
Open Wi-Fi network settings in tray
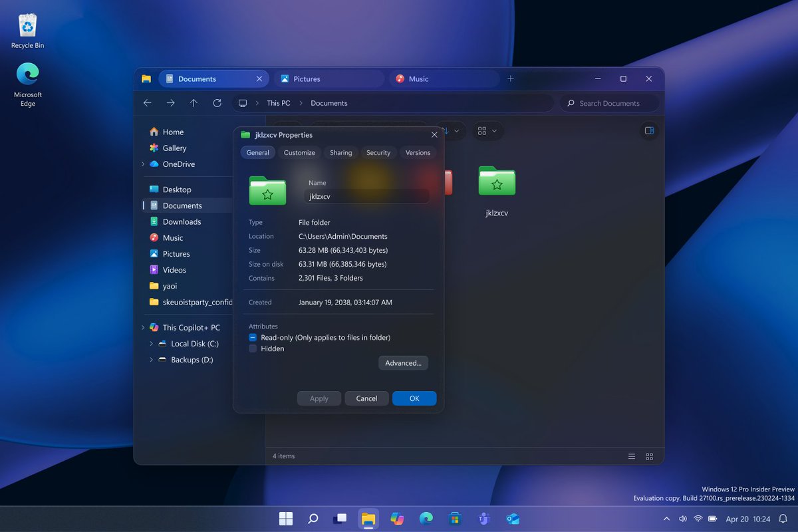(x=698, y=519)
